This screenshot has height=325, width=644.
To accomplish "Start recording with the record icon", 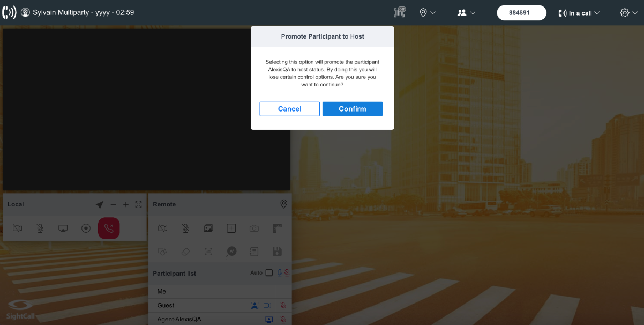I will click(x=86, y=228).
